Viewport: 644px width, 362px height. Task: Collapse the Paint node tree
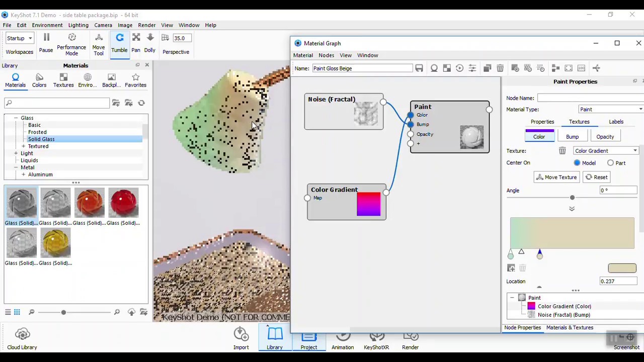(512, 298)
